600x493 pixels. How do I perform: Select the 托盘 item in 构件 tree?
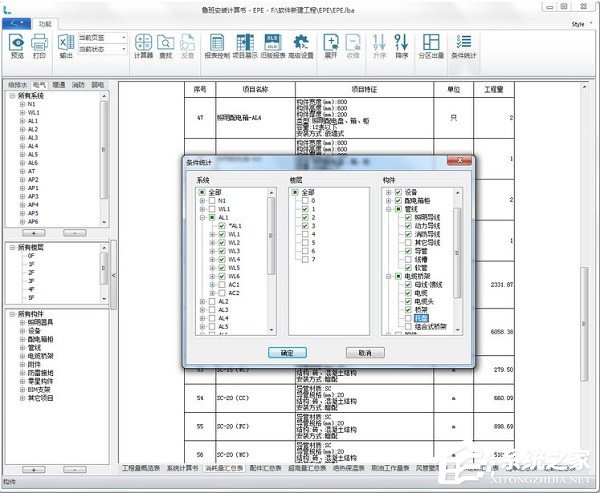pos(421,318)
